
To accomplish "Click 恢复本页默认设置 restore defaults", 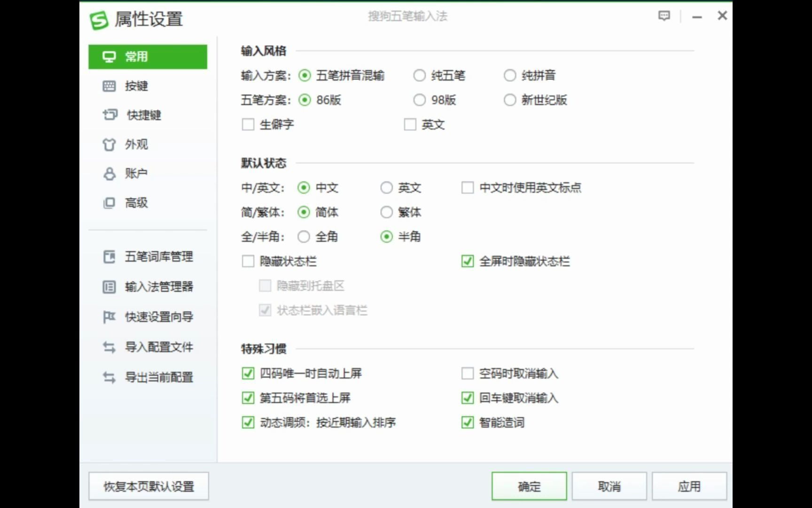I will tap(148, 485).
